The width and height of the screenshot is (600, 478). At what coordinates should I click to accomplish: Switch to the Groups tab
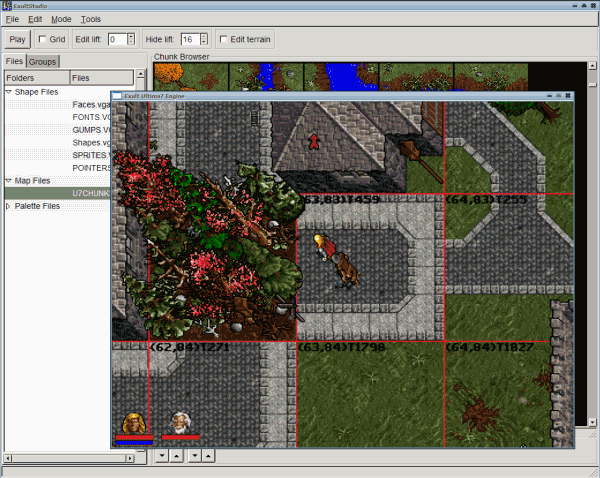point(42,62)
